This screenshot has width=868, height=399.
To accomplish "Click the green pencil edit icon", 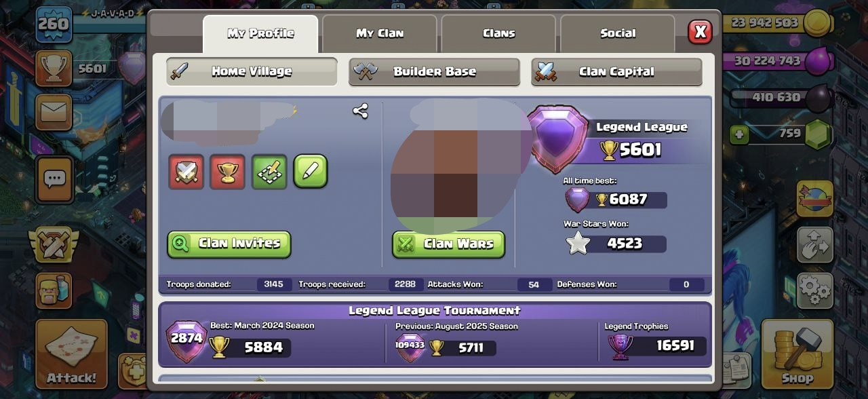I will tap(311, 172).
